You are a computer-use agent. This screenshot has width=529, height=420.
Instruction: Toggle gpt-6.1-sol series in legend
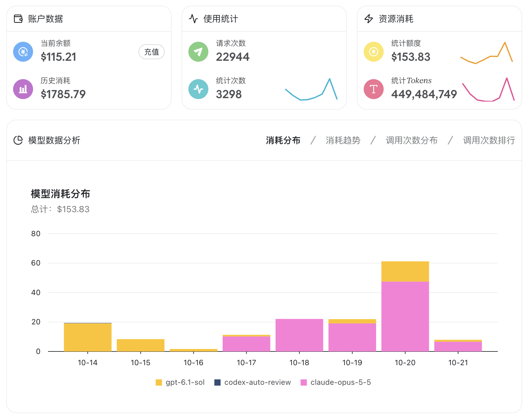click(x=180, y=382)
